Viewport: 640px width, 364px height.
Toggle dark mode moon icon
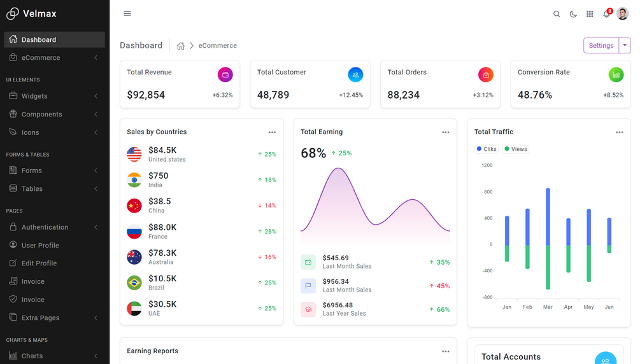(573, 14)
